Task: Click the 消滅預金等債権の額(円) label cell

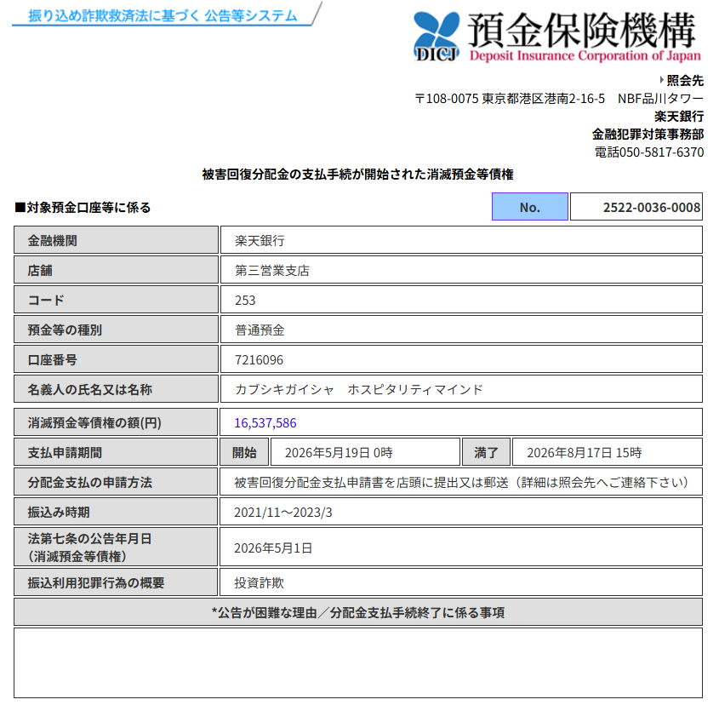Action: [x=116, y=422]
